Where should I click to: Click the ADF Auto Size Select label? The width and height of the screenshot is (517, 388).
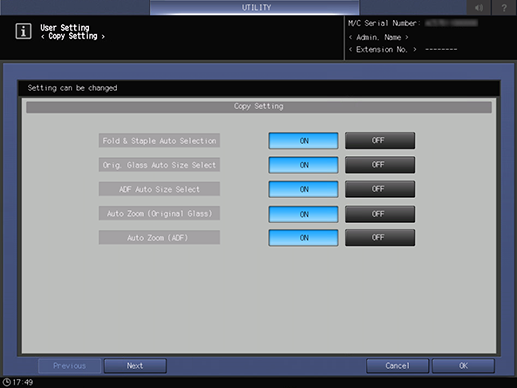(x=159, y=189)
